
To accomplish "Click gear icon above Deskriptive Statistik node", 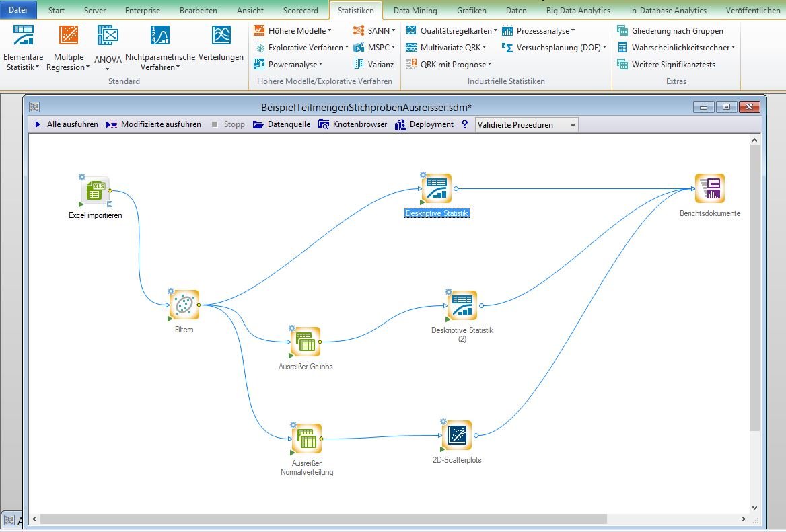I will point(423,175).
